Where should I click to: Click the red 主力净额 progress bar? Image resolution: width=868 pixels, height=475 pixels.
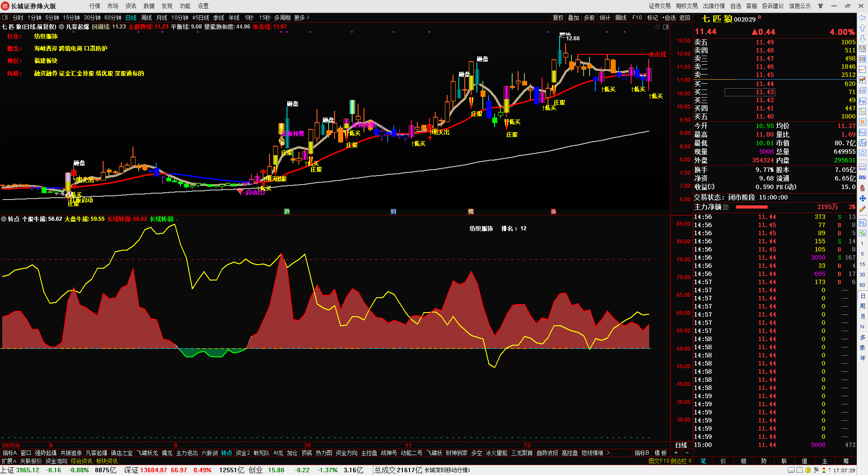point(752,207)
